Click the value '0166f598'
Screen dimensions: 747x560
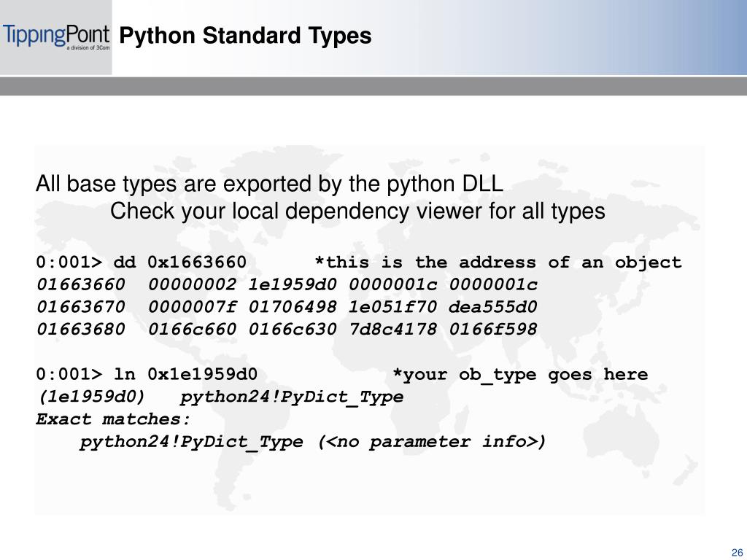click(x=493, y=330)
